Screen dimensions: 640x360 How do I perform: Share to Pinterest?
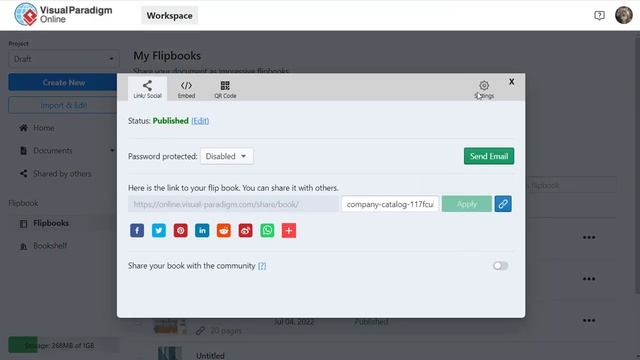(x=180, y=230)
